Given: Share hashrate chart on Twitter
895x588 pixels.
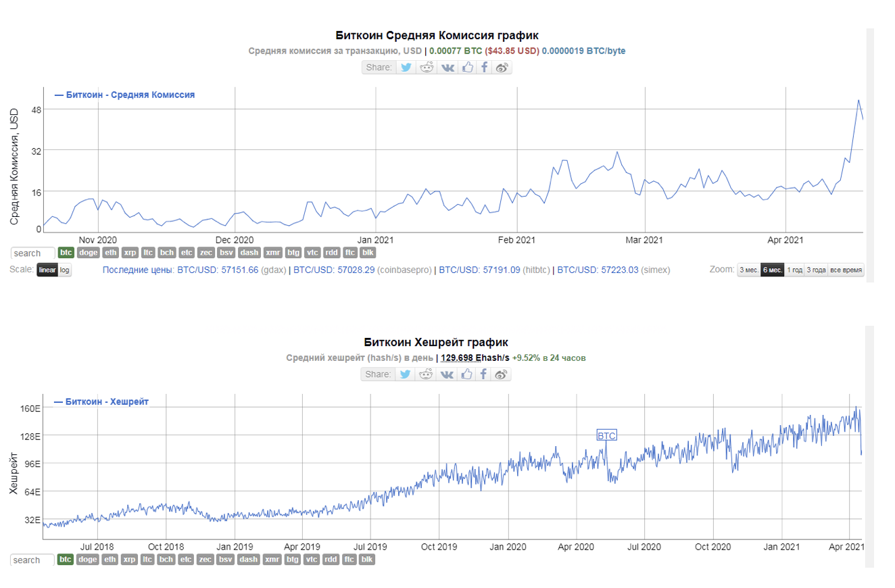Looking at the screenshot, I should (x=406, y=374).
